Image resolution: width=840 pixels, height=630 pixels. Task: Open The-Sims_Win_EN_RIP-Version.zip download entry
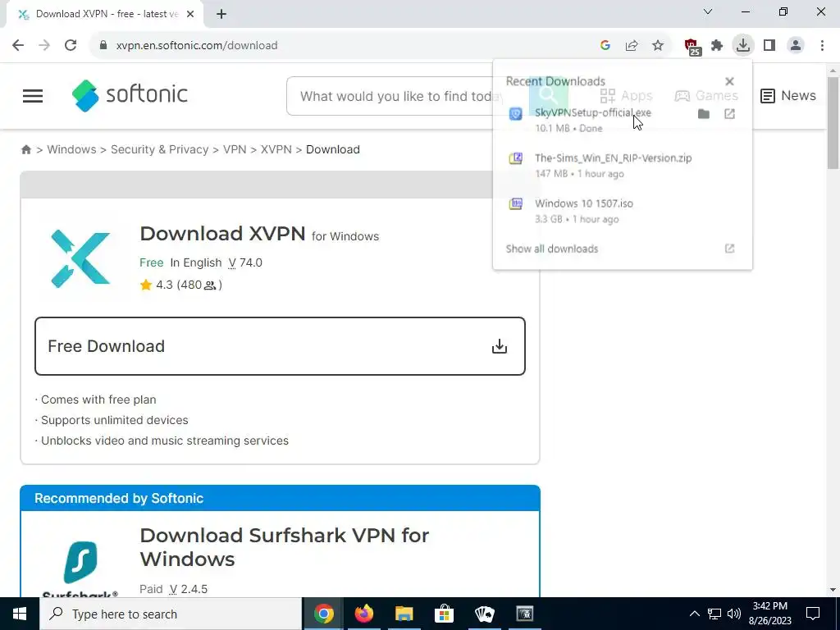[x=622, y=166]
